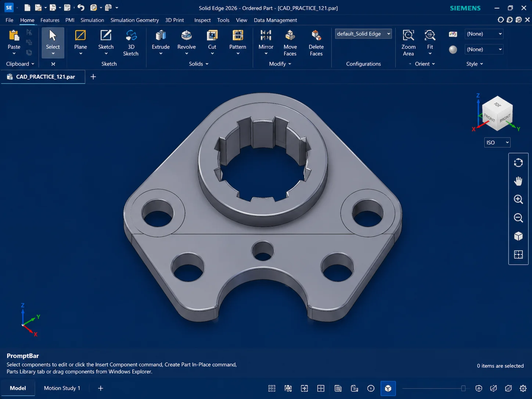Choose the Extrude command
Viewport: 532px width, 399px height.
pos(161,35)
